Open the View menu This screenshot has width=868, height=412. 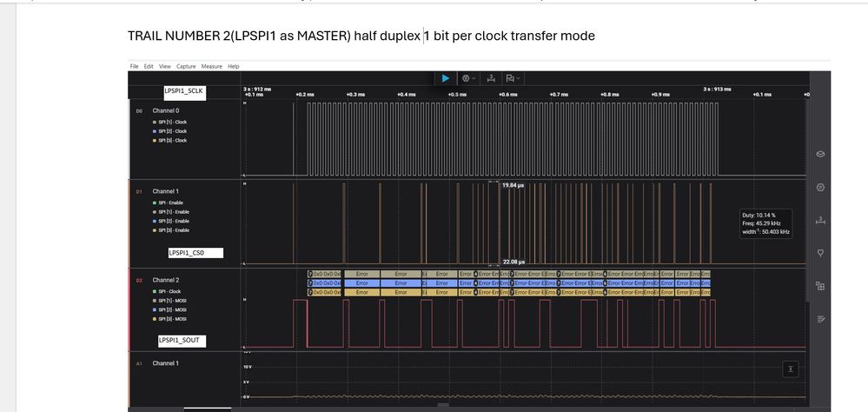pos(165,66)
